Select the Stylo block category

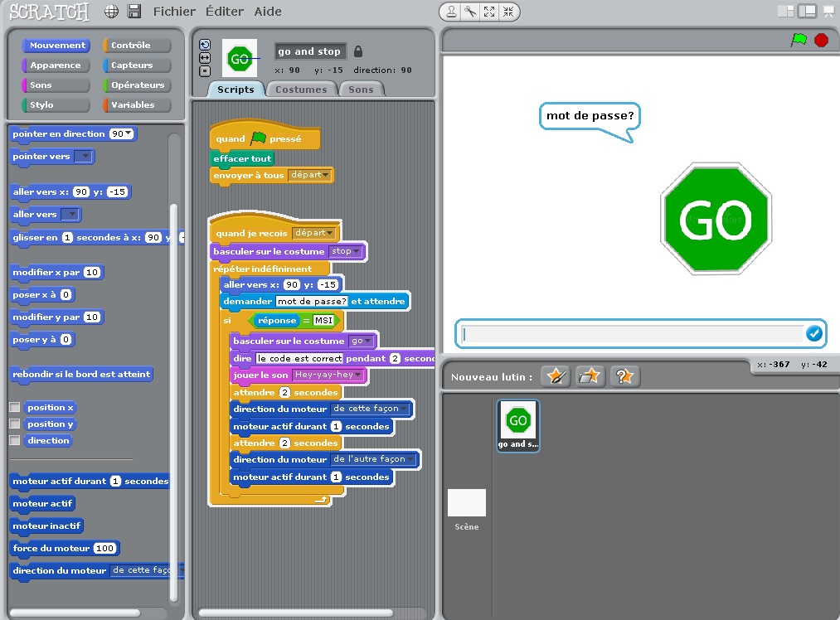(56, 105)
